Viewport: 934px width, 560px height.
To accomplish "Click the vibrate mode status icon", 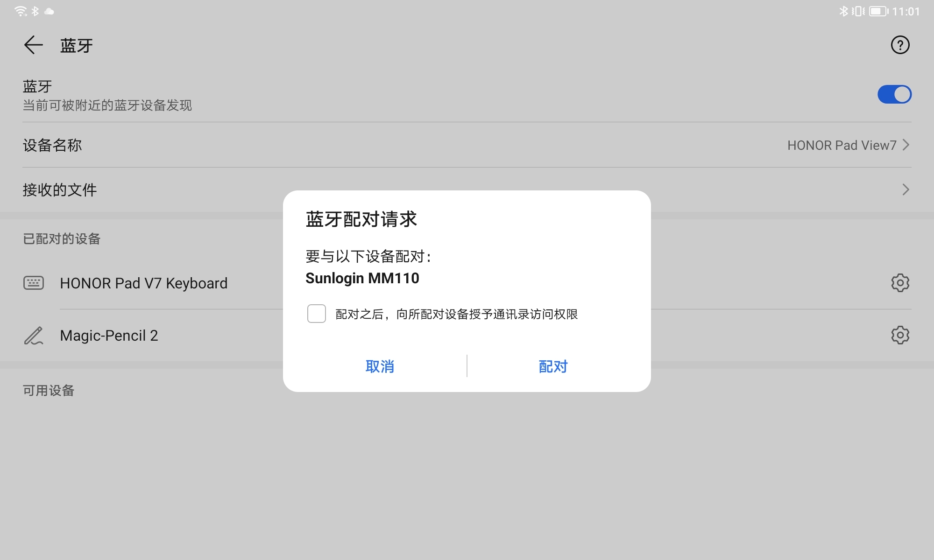I will click(858, 11).
